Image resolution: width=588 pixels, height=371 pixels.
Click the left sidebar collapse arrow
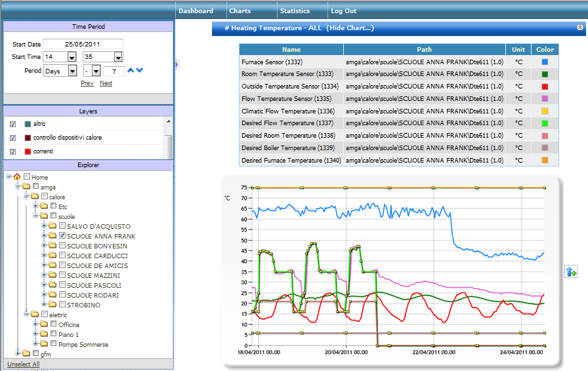click(177, 64)
